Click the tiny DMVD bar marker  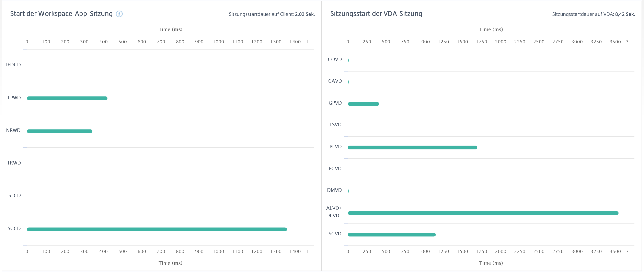click(x=348, y=191)
